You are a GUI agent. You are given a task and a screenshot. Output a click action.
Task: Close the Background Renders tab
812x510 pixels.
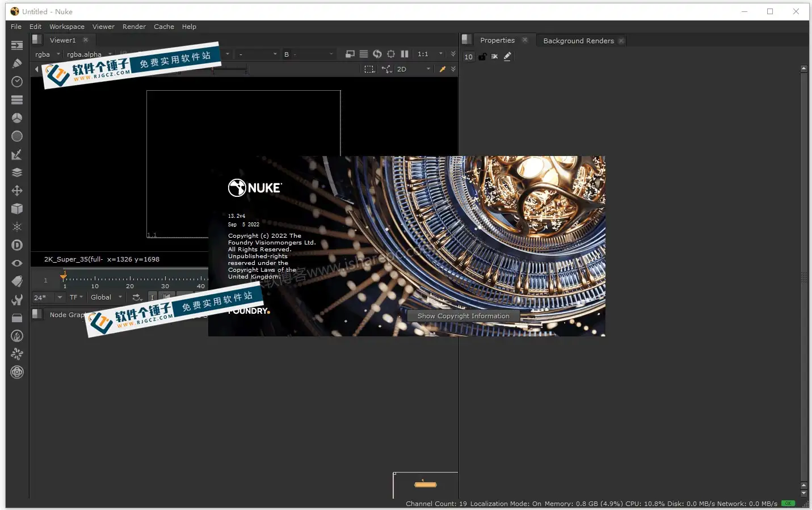pos(621,41)
